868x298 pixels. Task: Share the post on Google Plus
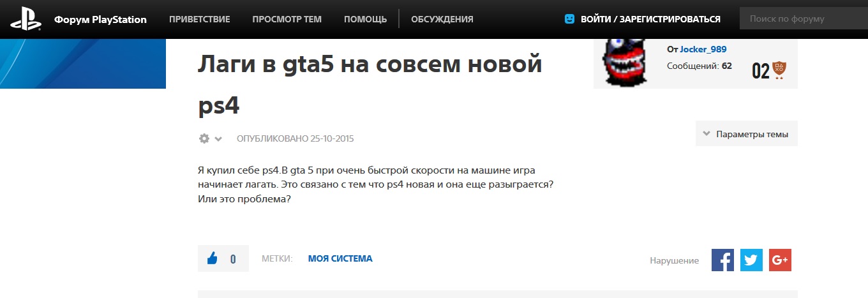[780, 260]
